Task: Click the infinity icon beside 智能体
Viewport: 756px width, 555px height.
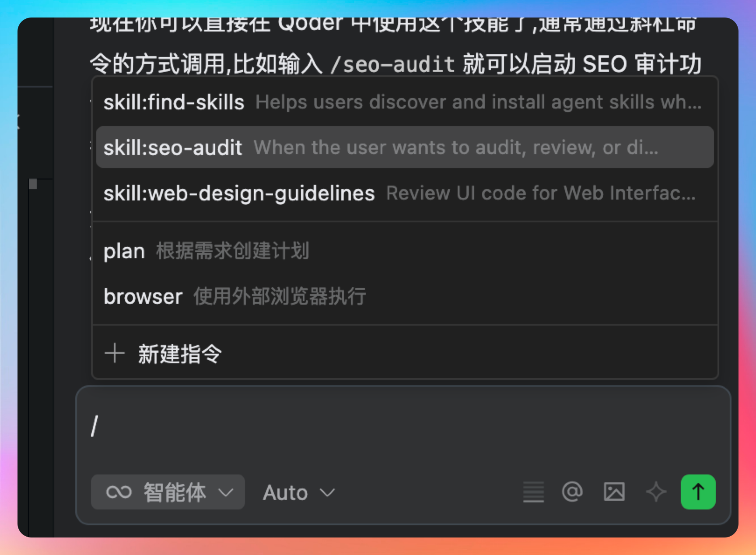Action: click(x=119, y=492)
